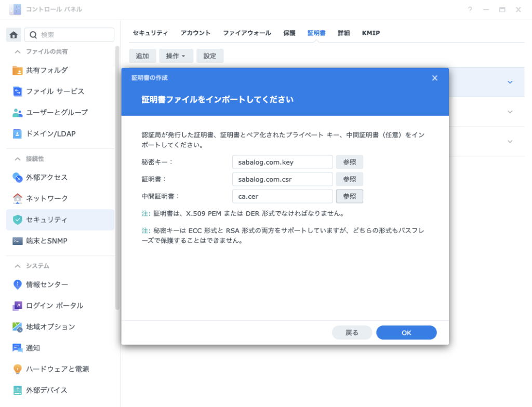
Task: Select the Network (ネットワーク) house icon
Action: click(18, 198)
